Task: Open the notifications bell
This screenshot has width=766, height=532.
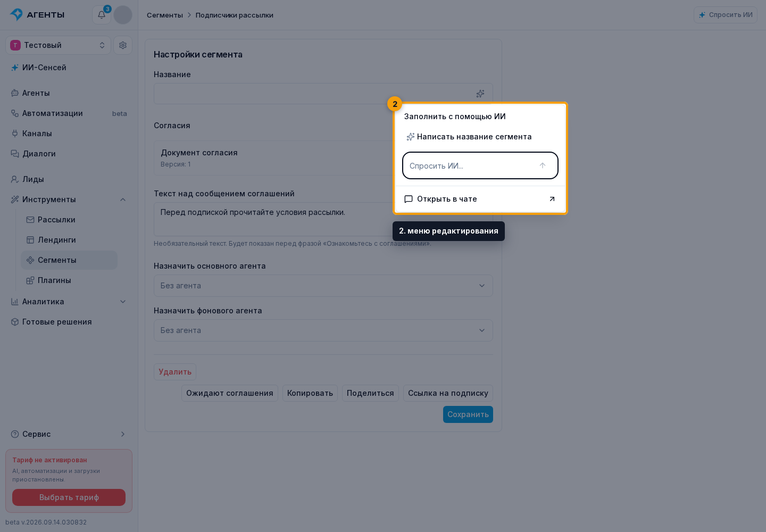Action: point(102,15)
